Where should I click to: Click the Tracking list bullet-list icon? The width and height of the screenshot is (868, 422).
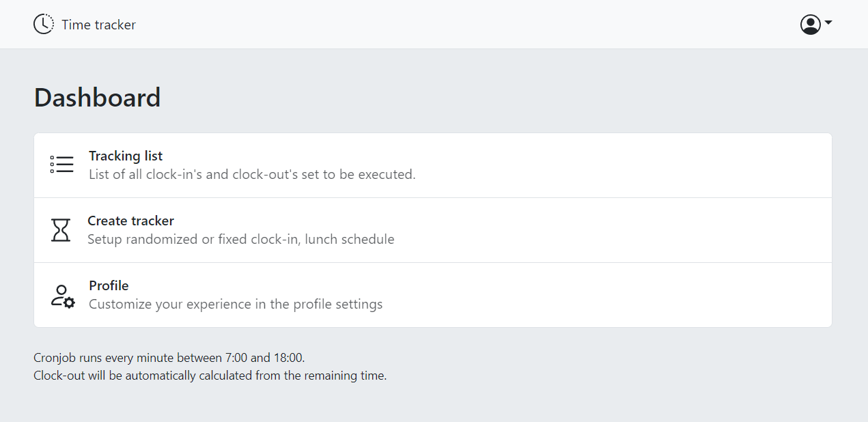pos(61,165)
